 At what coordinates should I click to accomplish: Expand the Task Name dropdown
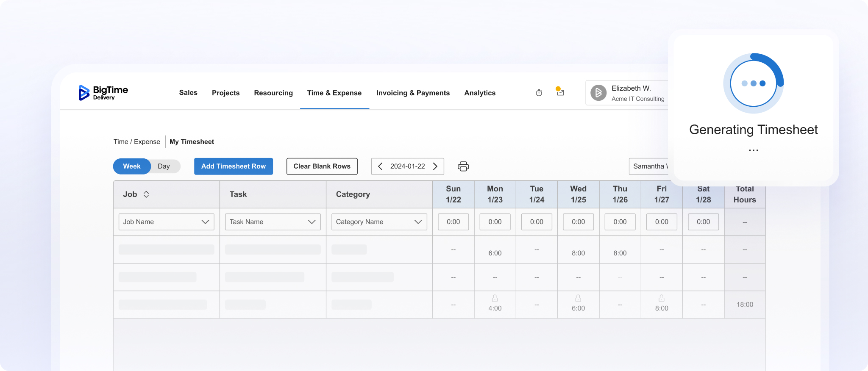point(273,222)
